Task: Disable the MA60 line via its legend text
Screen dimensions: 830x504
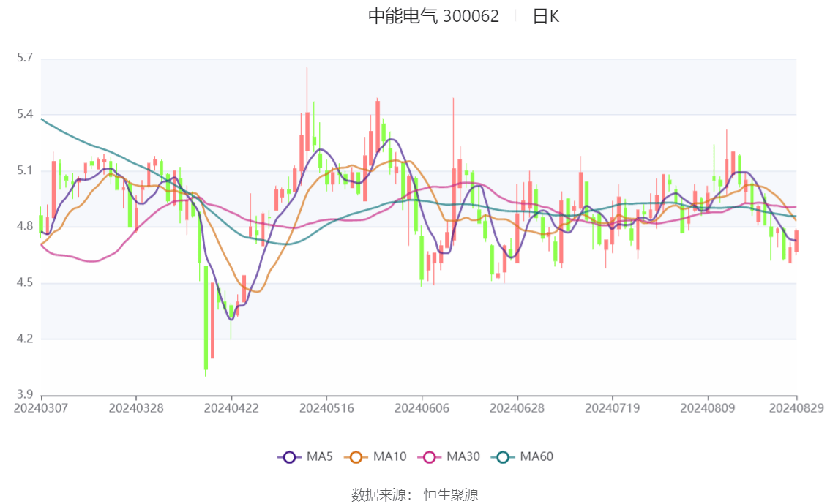Action: 536,457
